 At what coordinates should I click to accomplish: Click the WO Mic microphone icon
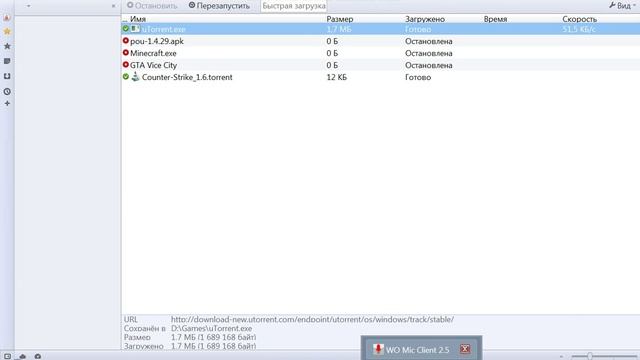(378, 349)
